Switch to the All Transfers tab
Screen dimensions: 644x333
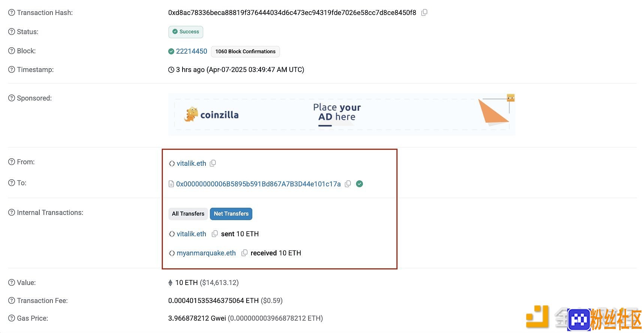[188, 214]
